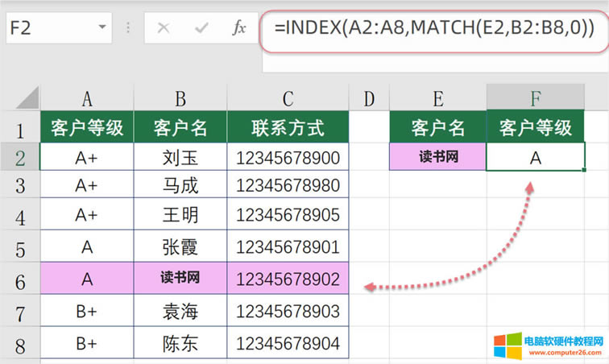Click the Select All corner triangle
The image size is (609, 364).
27,98
